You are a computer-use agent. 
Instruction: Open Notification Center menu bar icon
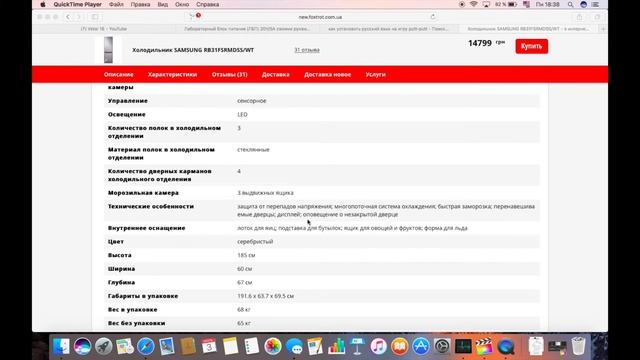coord(595,4)
